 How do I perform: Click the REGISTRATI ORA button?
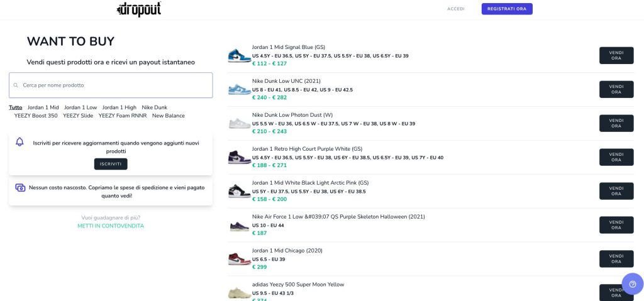coord(507,9)
